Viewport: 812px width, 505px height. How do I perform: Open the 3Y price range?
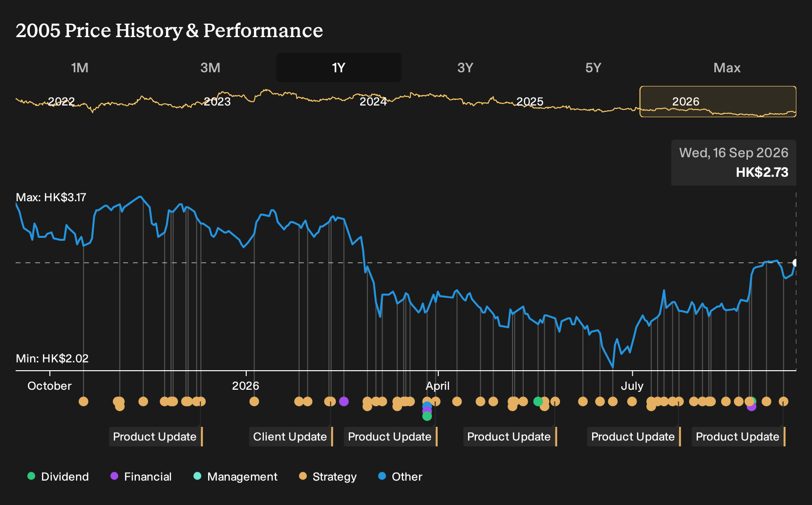[x=465, y=67]
